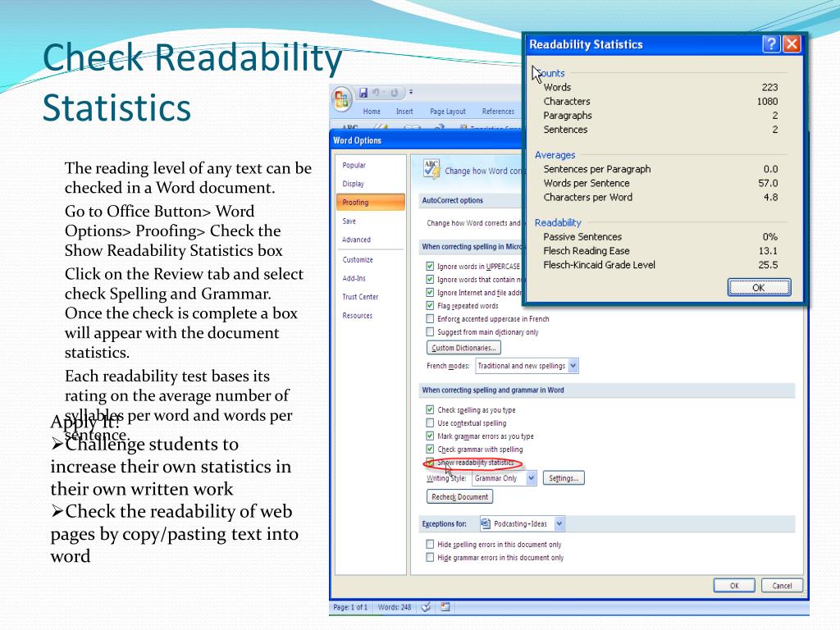840x630 pixels.
Task: Toggle Check grammar with spelling checkbox
Action: point(430,449)
